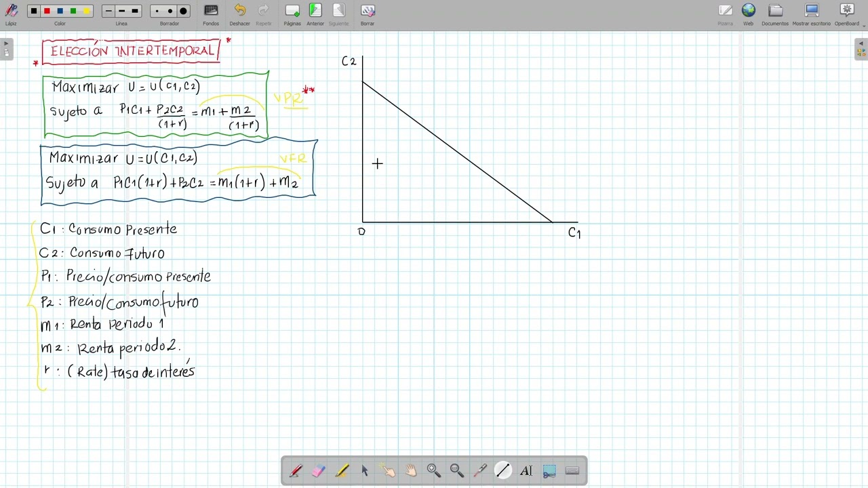
Task: Select the blue pen color
Action: coord(60,11)
